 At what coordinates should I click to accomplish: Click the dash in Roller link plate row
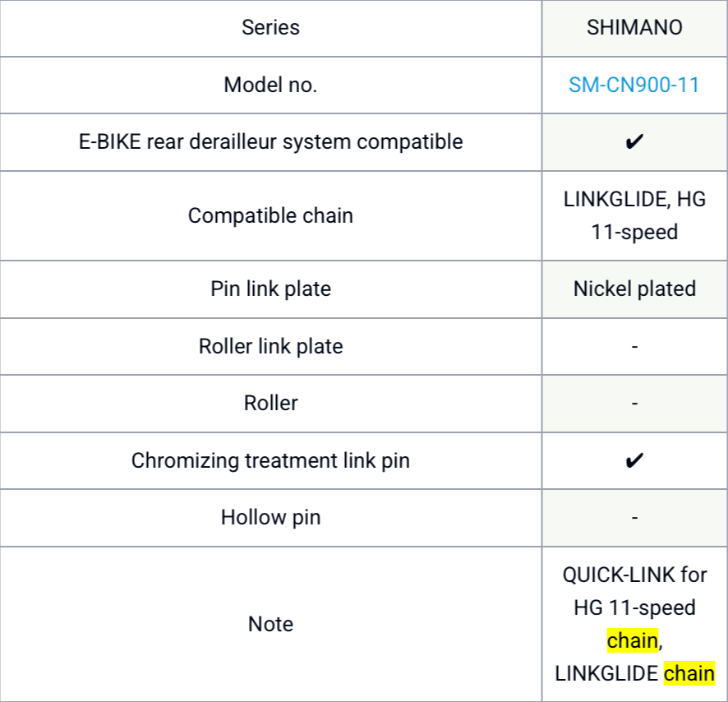[x=634, y=346]
